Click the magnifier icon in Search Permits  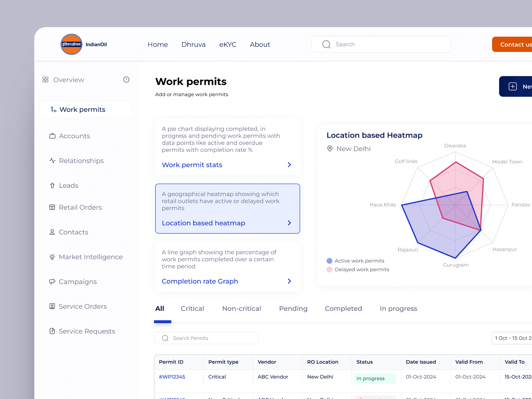(x=165, y=338)
